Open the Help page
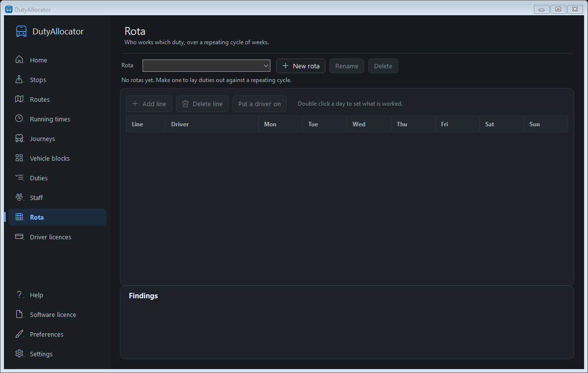This screenshot has height=373, width=588. pyautogui.click(x=58, y=295)
